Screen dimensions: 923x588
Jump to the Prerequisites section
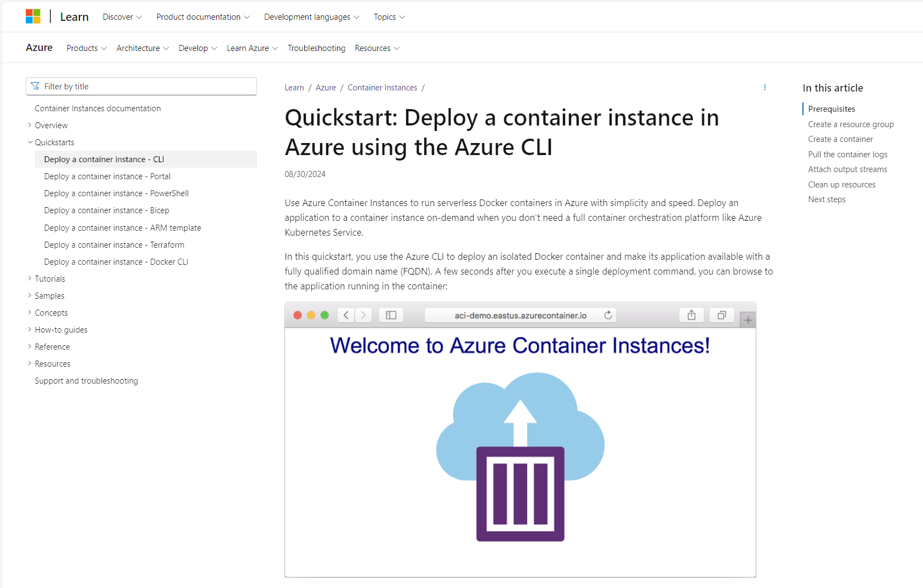pyautogui.click(x=831, y=109)
